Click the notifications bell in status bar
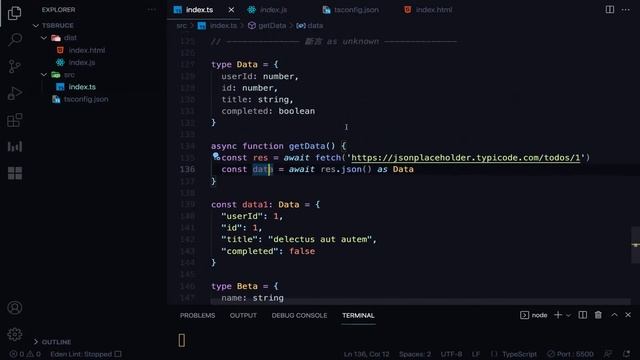Screen dimensions: 640x360 coord(627,354)
